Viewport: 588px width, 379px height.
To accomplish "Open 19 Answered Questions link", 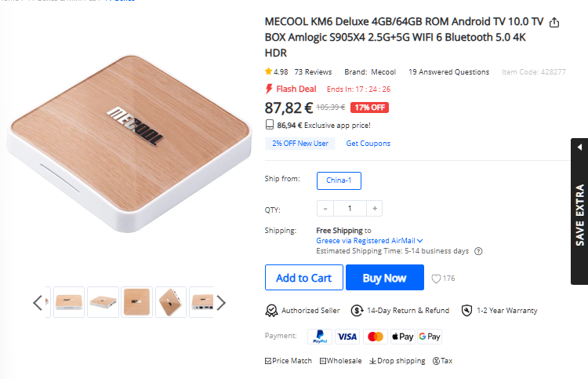I will (x=448, y=72).
